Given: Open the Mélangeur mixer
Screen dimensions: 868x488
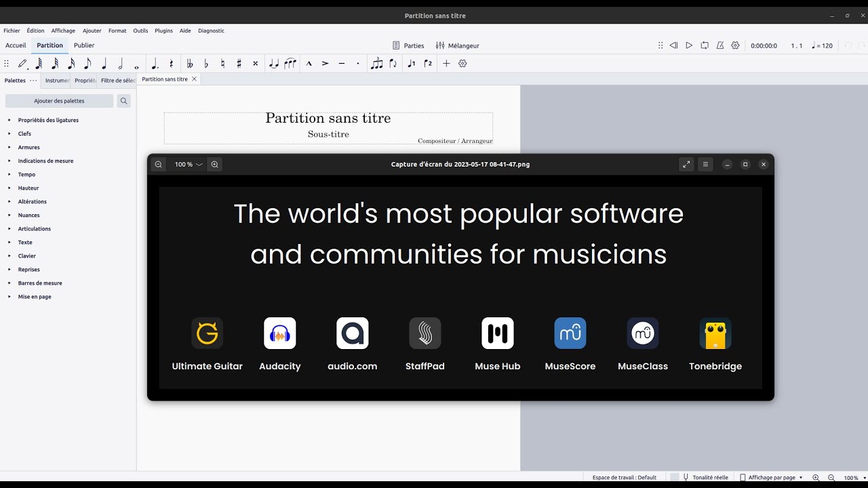Looking at the screenshot, I should 458,45.
